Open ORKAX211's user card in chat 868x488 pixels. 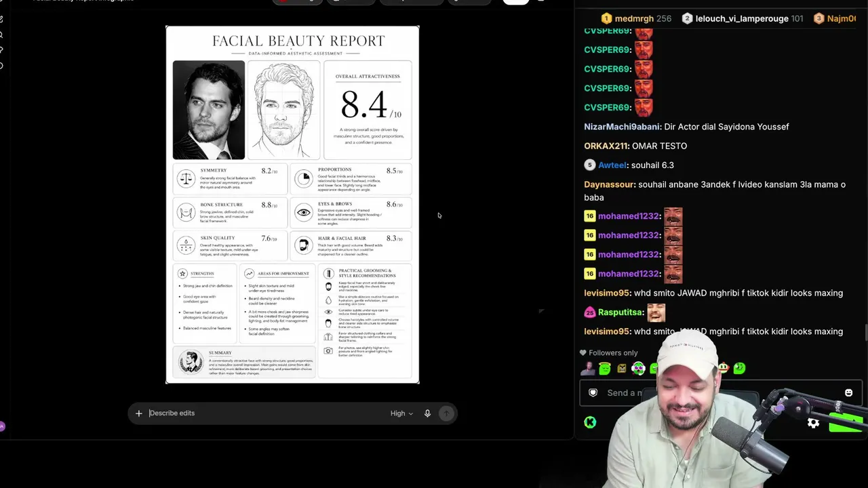606,146
